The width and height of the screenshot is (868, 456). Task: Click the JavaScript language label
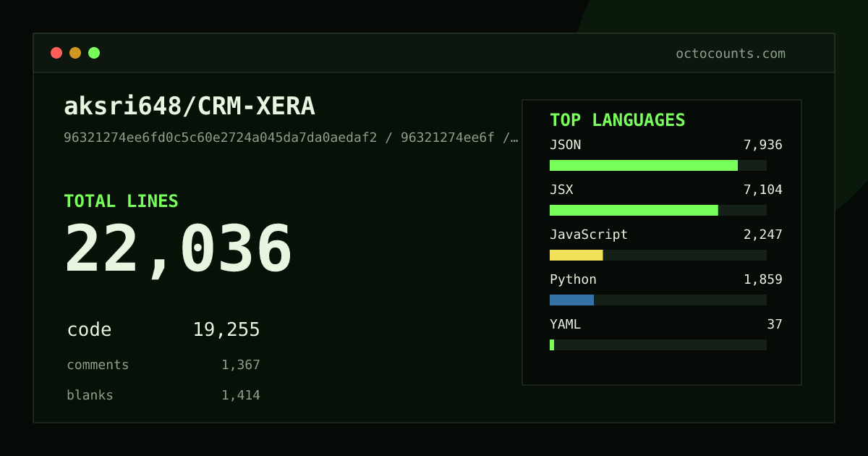coord(589,235)
